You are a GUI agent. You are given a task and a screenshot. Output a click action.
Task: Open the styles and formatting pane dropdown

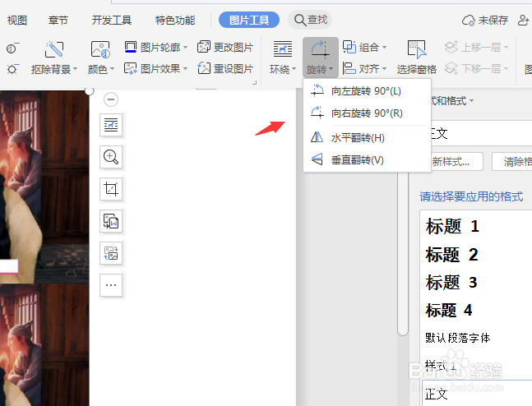point(472,101)
